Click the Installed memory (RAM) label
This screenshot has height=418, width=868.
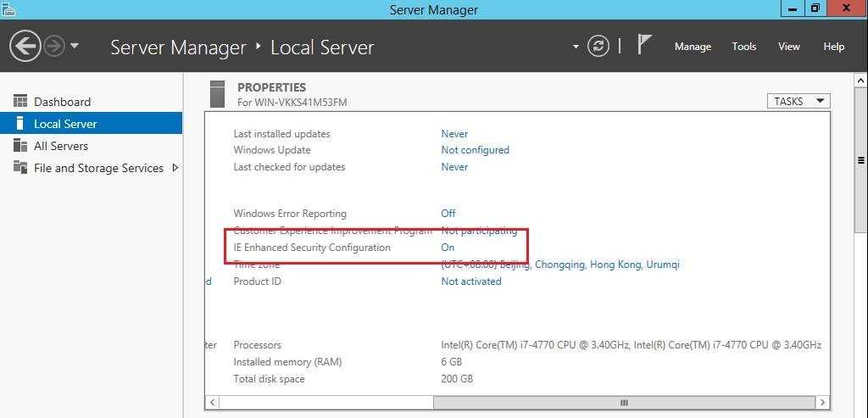(x=287, y=362)
